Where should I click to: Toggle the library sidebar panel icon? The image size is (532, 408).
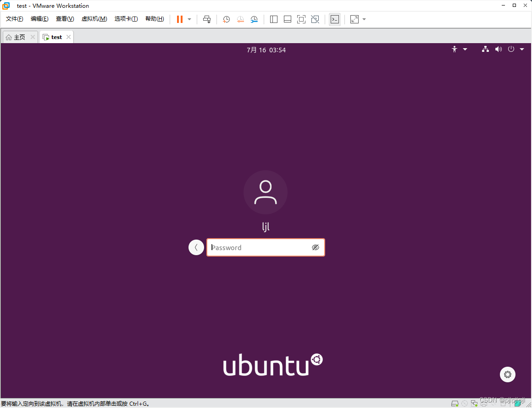[274, 19]
